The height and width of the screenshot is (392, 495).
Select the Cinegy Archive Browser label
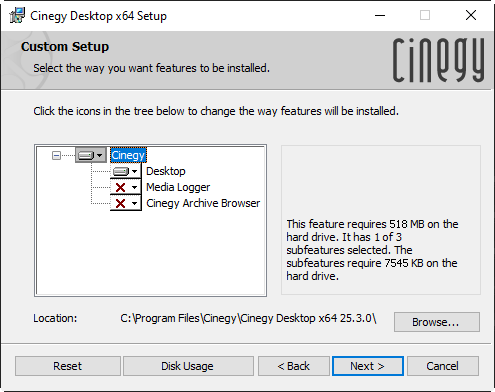tap(203, 203)
